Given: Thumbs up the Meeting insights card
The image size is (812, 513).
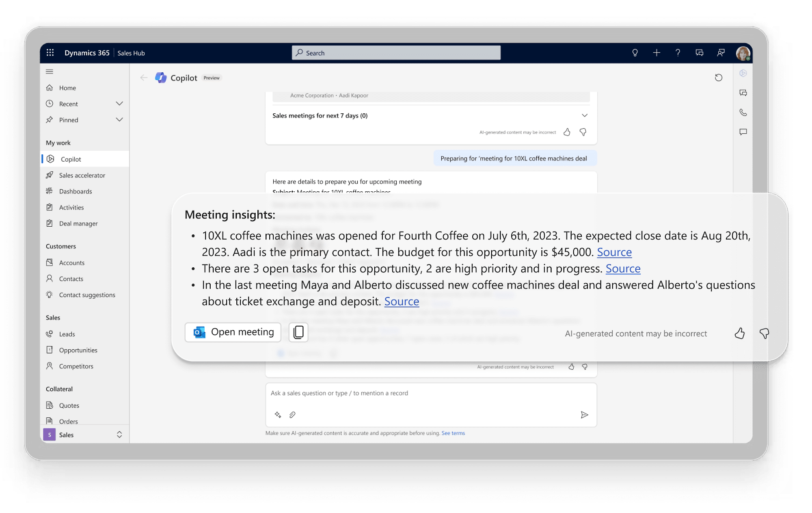Looking at the screenshot, I should pos(740,333).
